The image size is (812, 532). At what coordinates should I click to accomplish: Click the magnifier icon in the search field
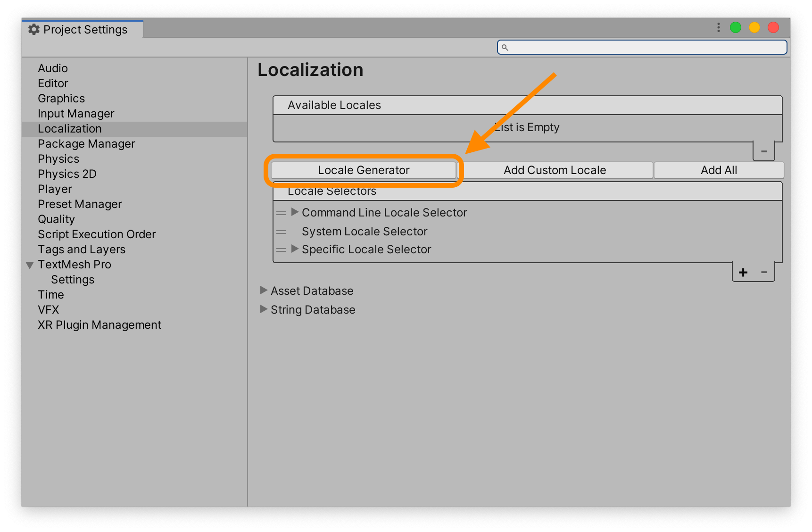click(505, 47)
